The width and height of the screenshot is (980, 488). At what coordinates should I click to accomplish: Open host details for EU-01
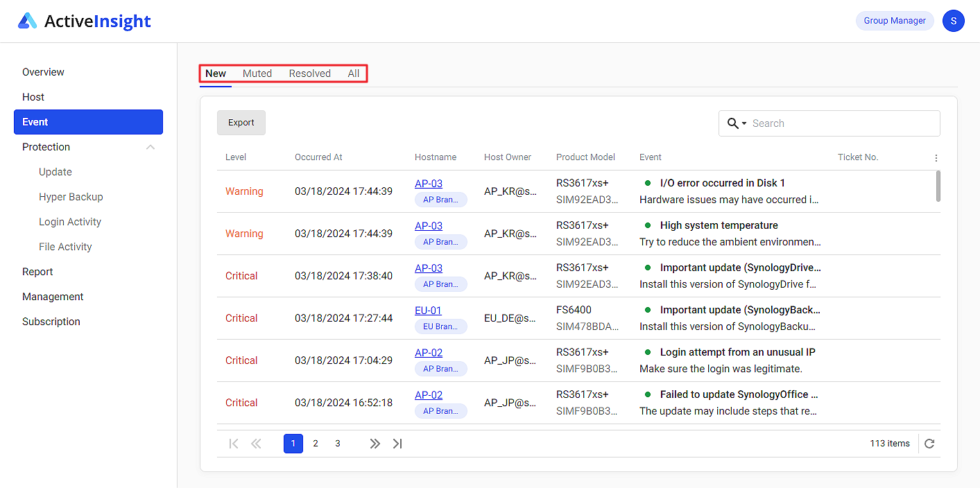click(428, 310)
